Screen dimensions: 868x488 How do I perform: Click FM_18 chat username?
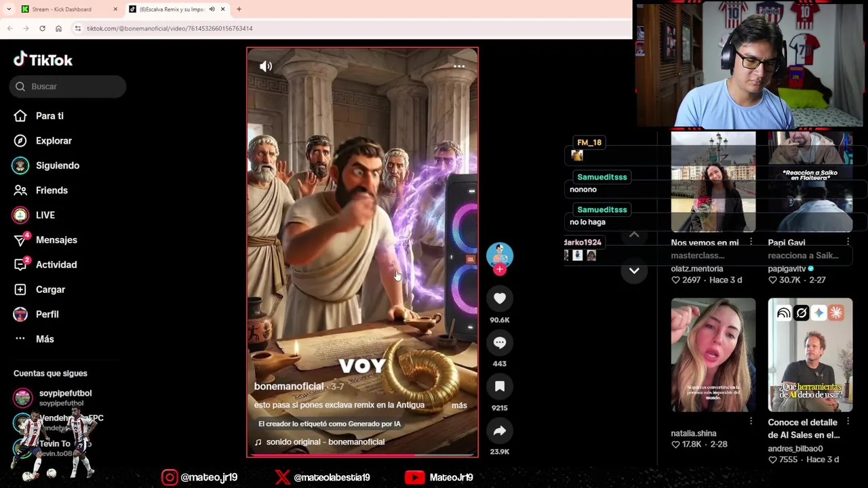tap(589, 142)
